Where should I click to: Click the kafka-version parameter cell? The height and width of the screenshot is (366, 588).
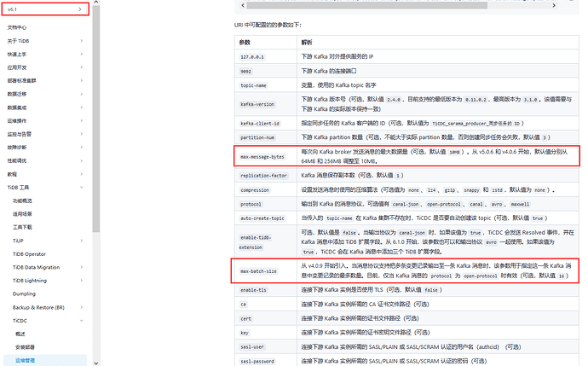point(266,104)
